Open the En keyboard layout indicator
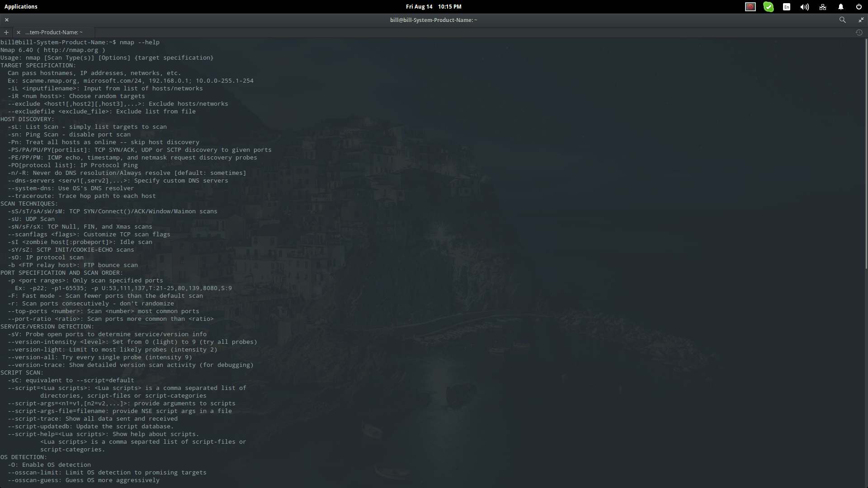The height and width of the screenshot is (488, 868). [787, 7]
